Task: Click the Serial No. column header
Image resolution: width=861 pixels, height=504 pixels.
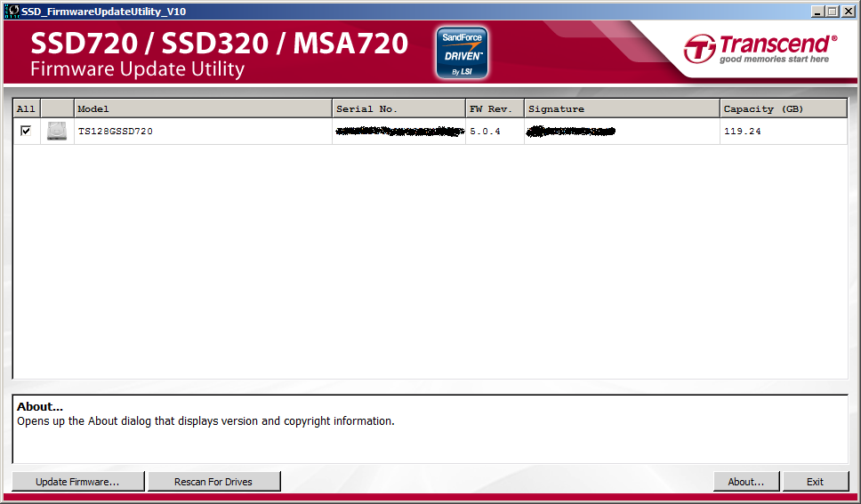Action: [x=399, y=108]
